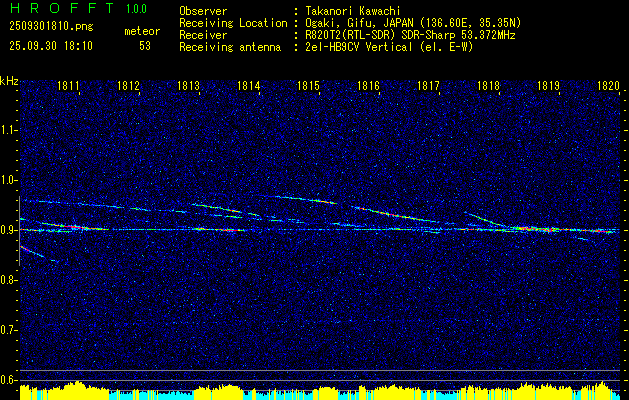Click the filename 2509301810.png

coord(51,26)
